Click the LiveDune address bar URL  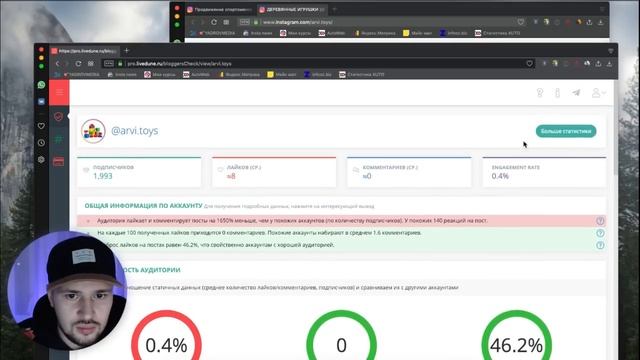pos(179,64)
